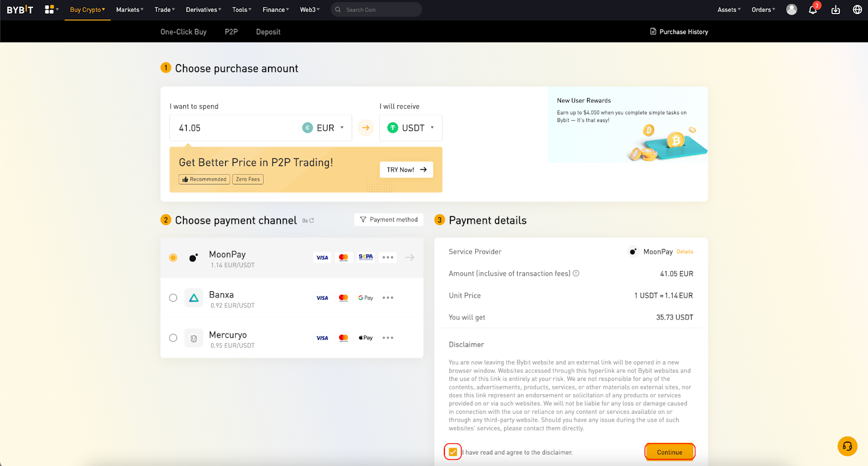Screen dimensions: 868x466
Task: Open the USDT receive currency dropdown
Action: click(x=411, y=128)
